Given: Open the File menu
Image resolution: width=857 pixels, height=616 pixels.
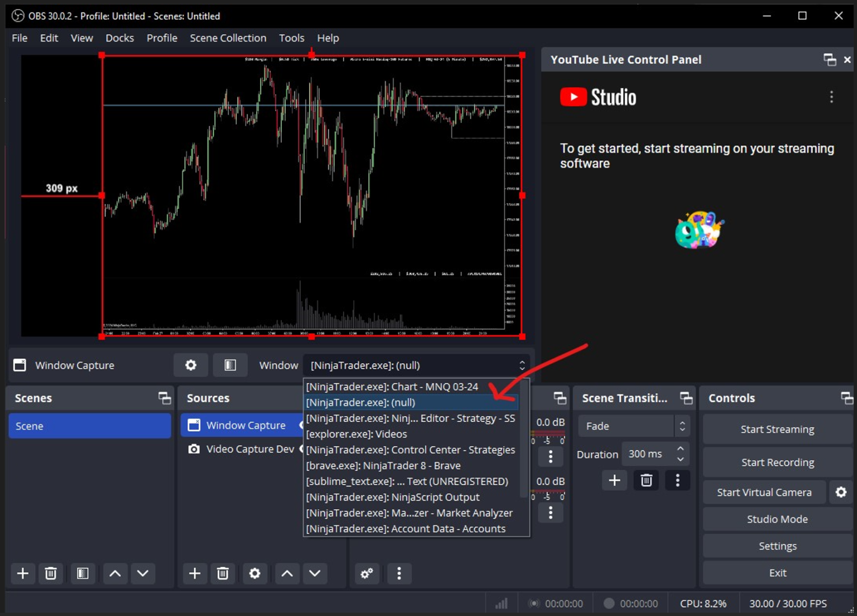Looking at the screenshot, I should point(20,38).
